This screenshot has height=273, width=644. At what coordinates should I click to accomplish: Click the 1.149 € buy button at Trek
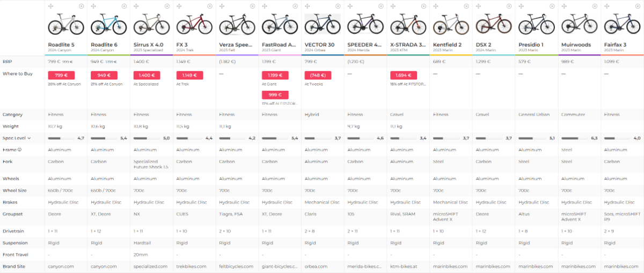pyautogui.click(x=189, y=76)
